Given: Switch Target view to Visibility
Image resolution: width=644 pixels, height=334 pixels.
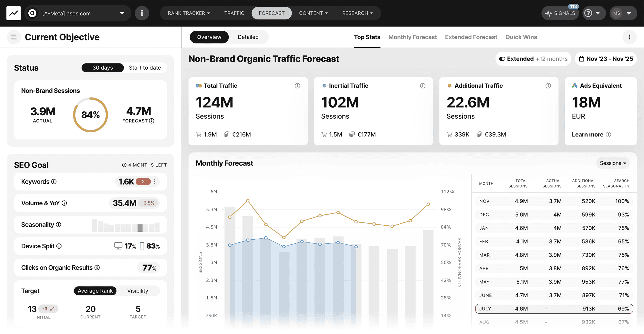Looking at the screenshot, I should [x=138, y=291].
